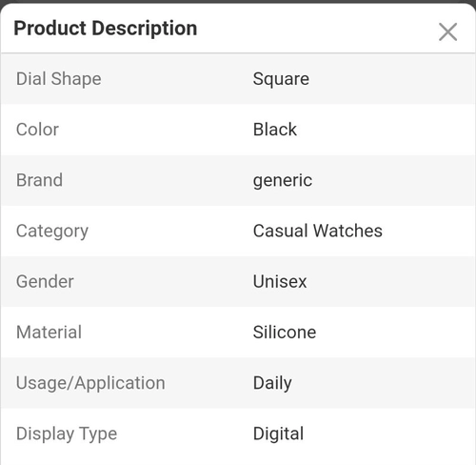Screen dimensions: 476x465
Task: Click the Unisex gender value
Action: pos(280,281)
